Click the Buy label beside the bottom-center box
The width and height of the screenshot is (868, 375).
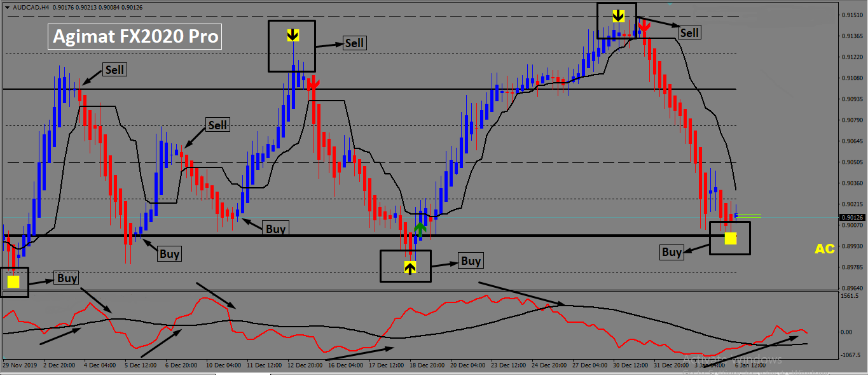[471, 260]
